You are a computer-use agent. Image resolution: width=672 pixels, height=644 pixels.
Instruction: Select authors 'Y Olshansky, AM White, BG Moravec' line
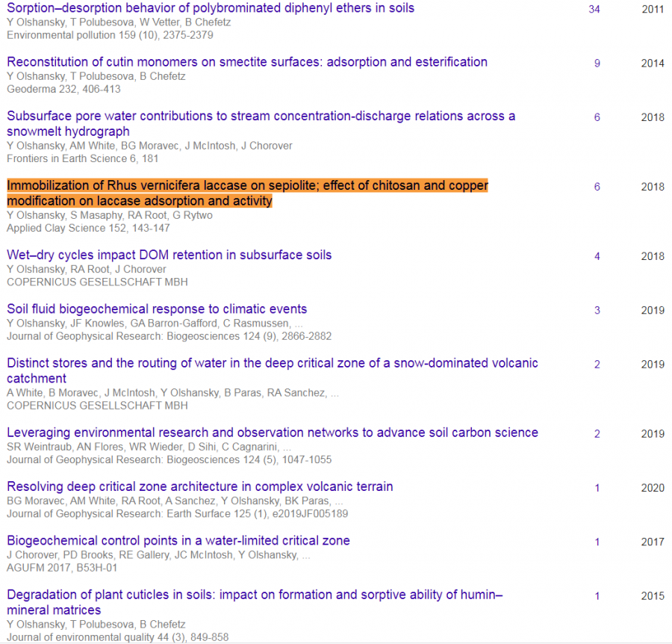coord(149,146)
